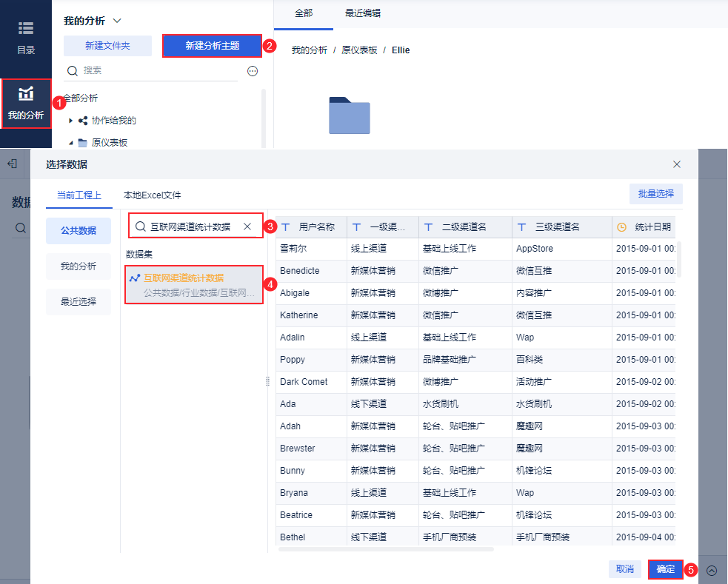Click the clock icon of 统计日期 column

click(621, 227)
